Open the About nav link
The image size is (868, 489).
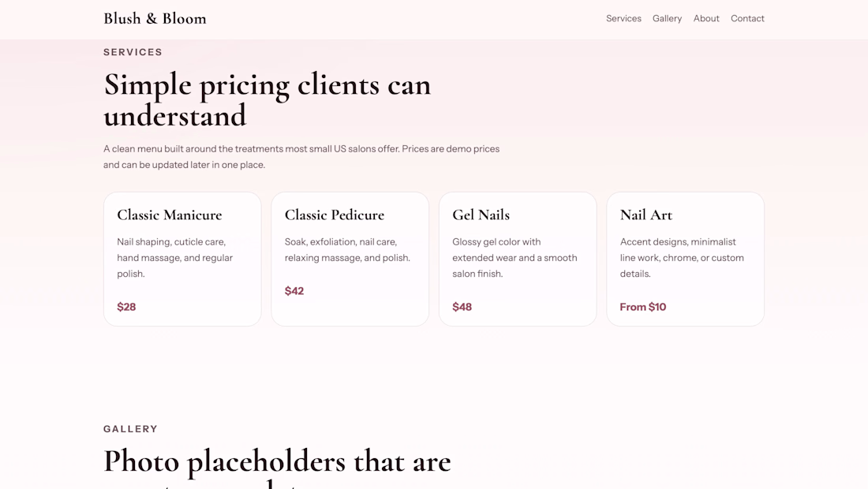706,18
